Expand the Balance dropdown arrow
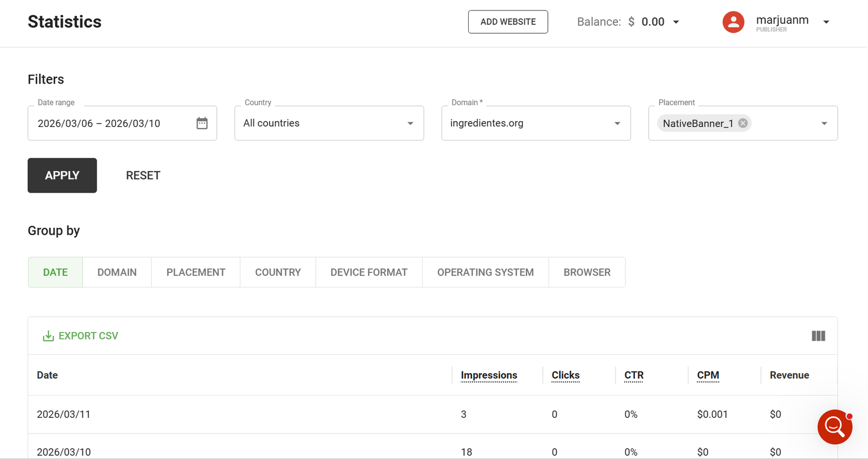Image resolution: width=868 pixels, height=459 pixels. [676, 22]
